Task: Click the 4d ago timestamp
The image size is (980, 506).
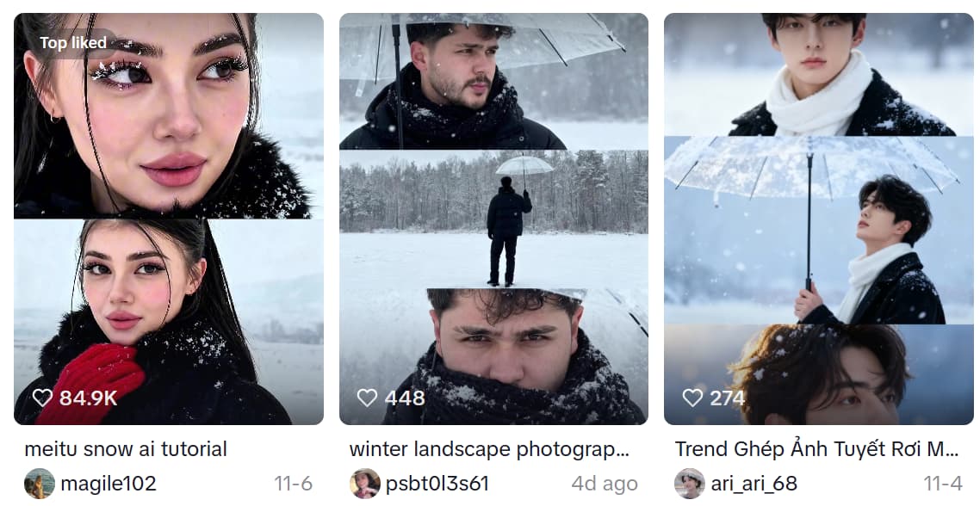Action: pyautogui.click(x=607, y=483)
